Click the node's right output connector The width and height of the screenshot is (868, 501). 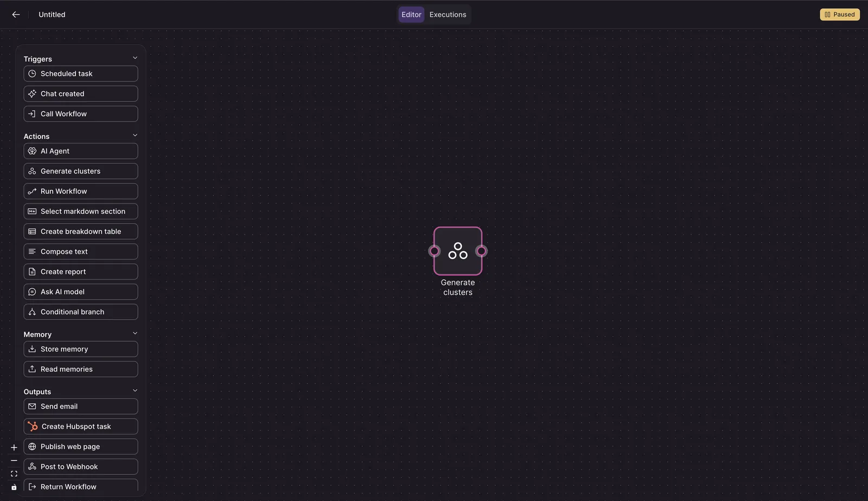[x=481, y=251]
